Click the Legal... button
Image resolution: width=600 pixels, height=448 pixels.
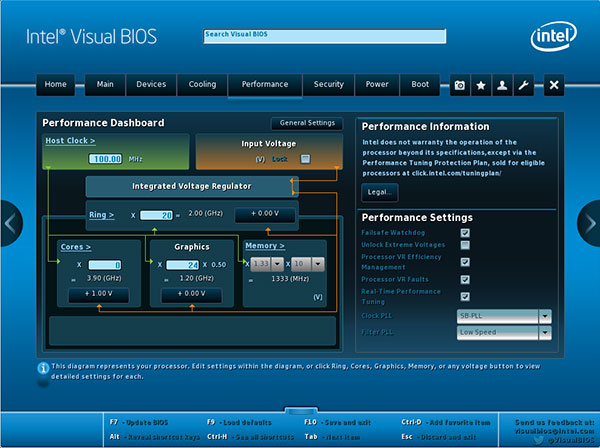pyautogui.click(x=380, y=192)
